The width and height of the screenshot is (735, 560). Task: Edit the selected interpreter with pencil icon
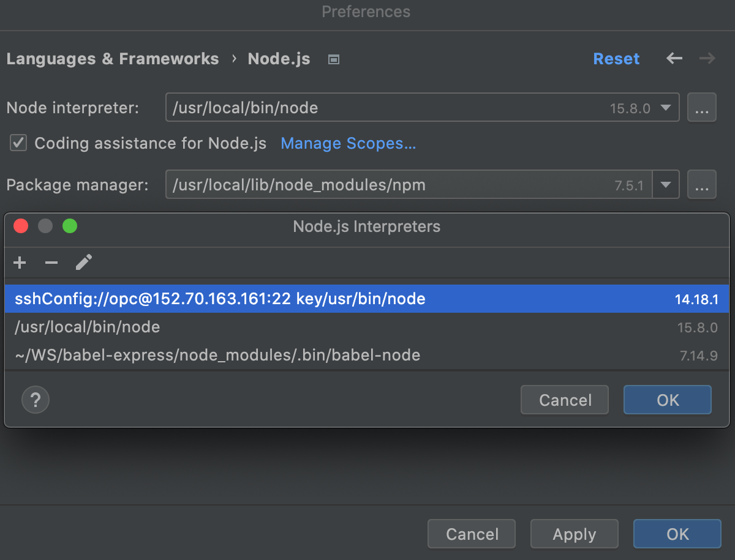tap(83, 263)
